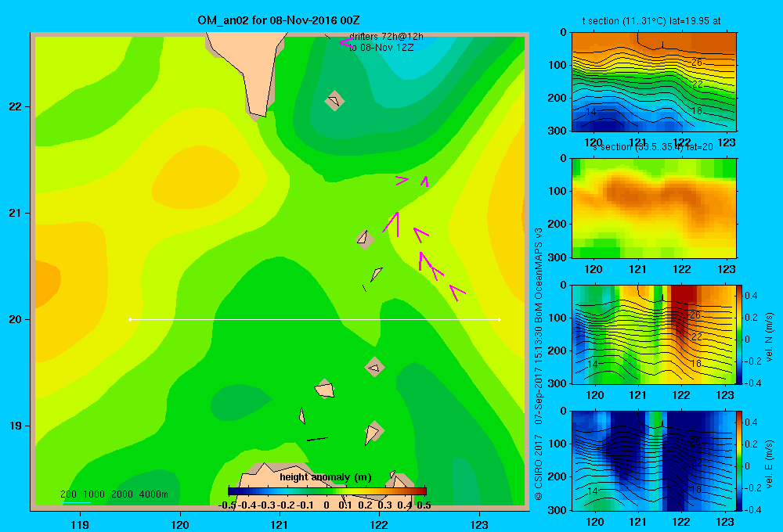Click contour label 26 in temperature section
Viewport: 783px width, 532px height.
click(x=697, y=63)
